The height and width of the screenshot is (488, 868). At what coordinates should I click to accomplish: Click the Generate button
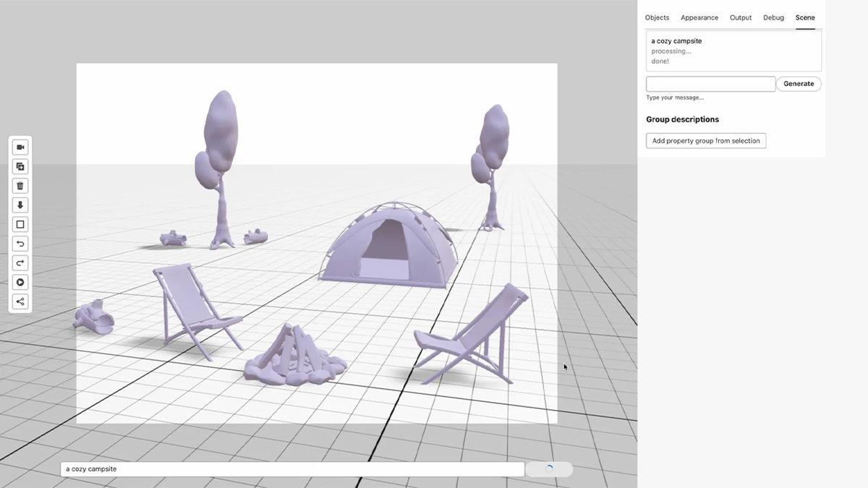(799, 83)
